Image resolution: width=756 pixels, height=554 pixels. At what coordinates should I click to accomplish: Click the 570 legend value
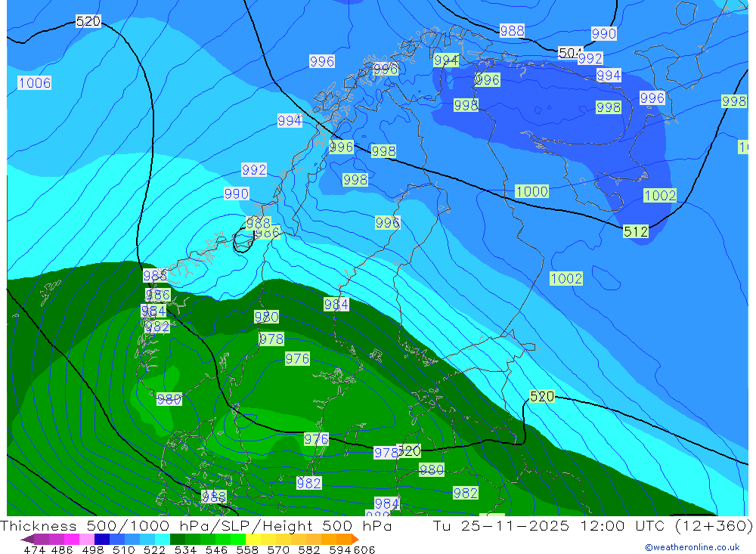pyautogui.click(x=278, y=549)
